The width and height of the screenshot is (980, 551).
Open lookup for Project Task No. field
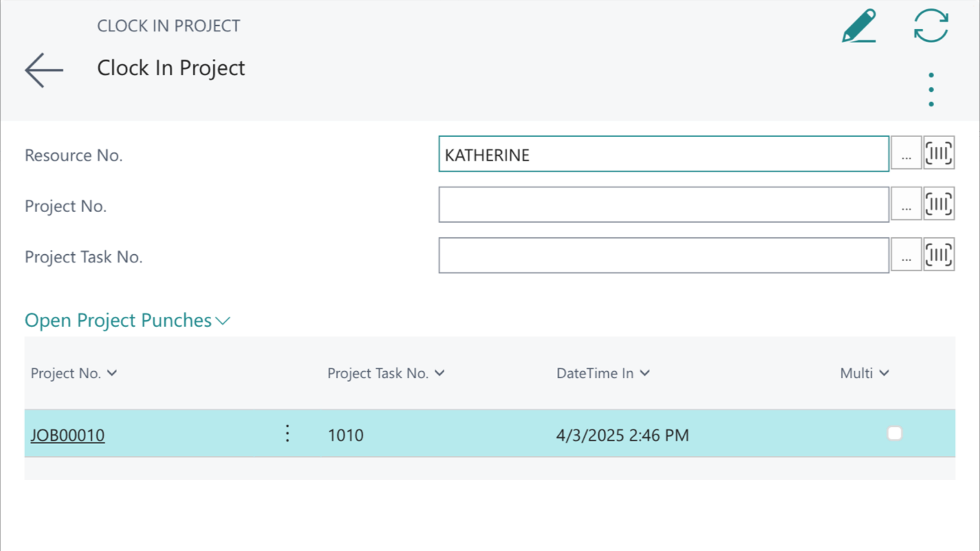[x=906, y=255]
